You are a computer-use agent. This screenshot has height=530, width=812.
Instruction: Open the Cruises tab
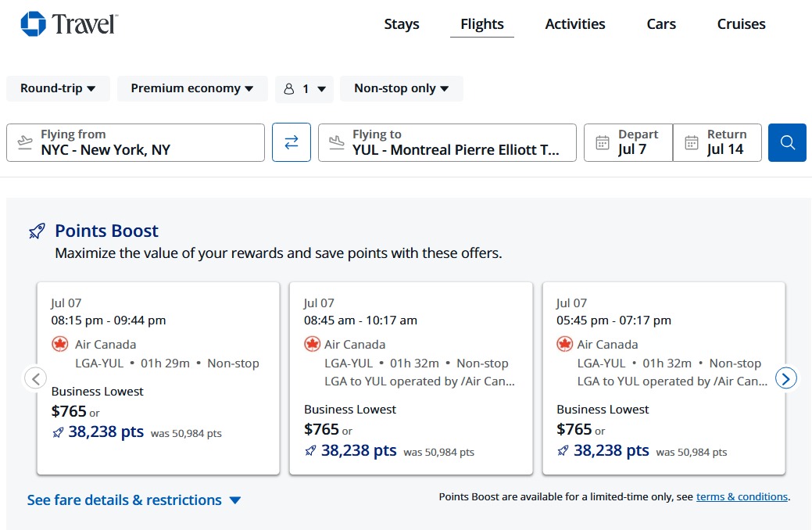[741, 23]
